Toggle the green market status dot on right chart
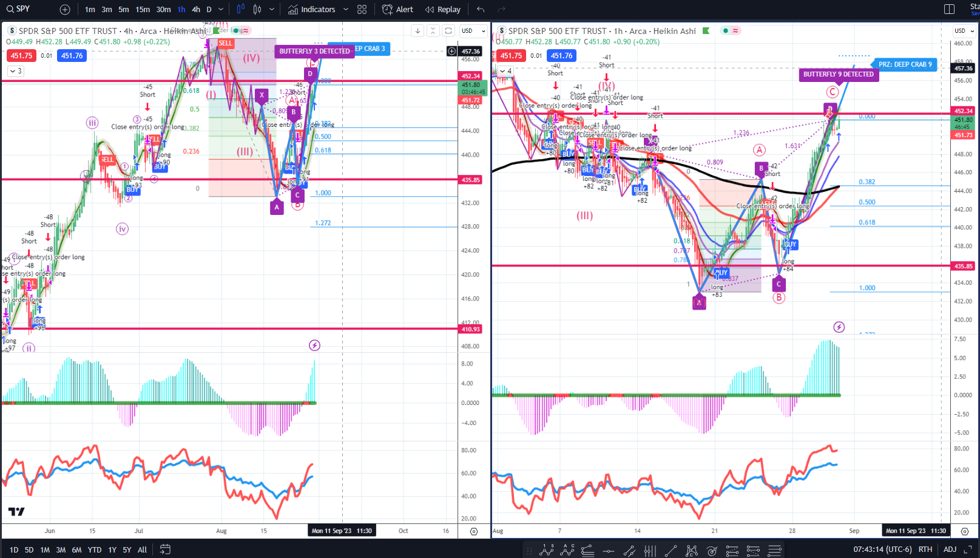Image resolution: width=980 pixels, height=558 pixels. [726, 31]
